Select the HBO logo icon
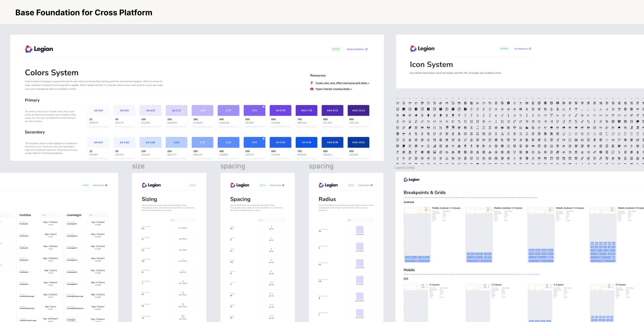 pyautogui.click(x=533, y=146)
